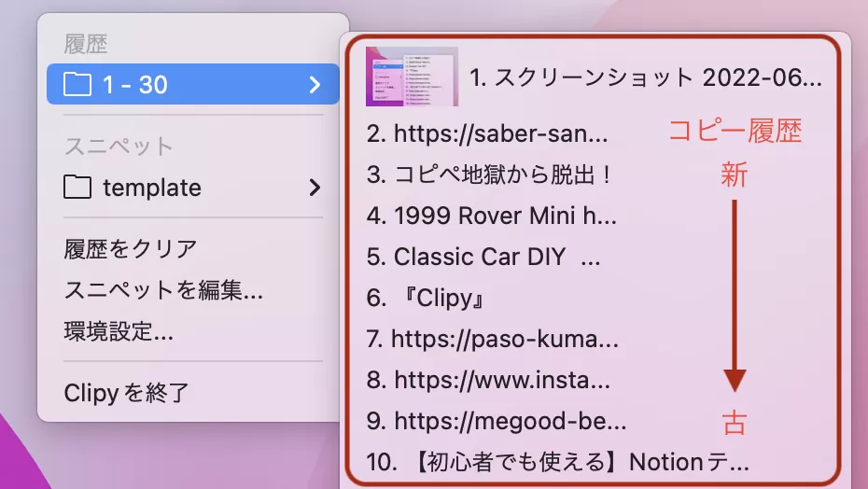
Task: Open the 1 - 30 history folder
Action: click(192, 84)
